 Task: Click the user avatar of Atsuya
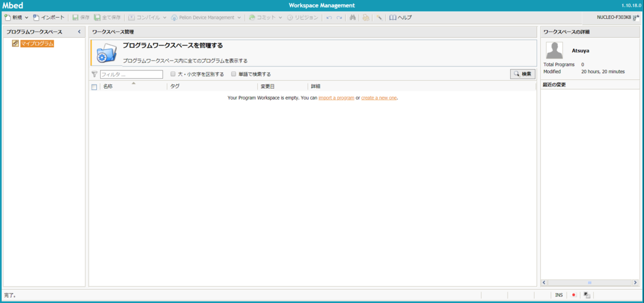click(555, 50)
